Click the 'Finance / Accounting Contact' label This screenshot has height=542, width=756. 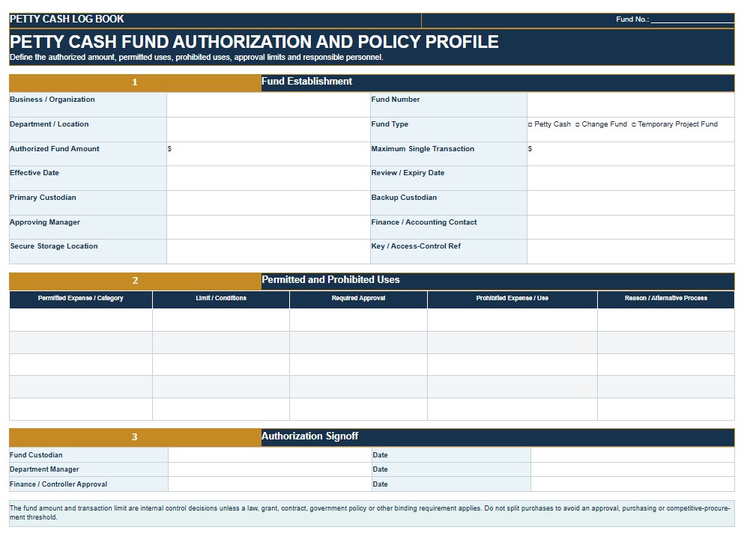[424, 222]
